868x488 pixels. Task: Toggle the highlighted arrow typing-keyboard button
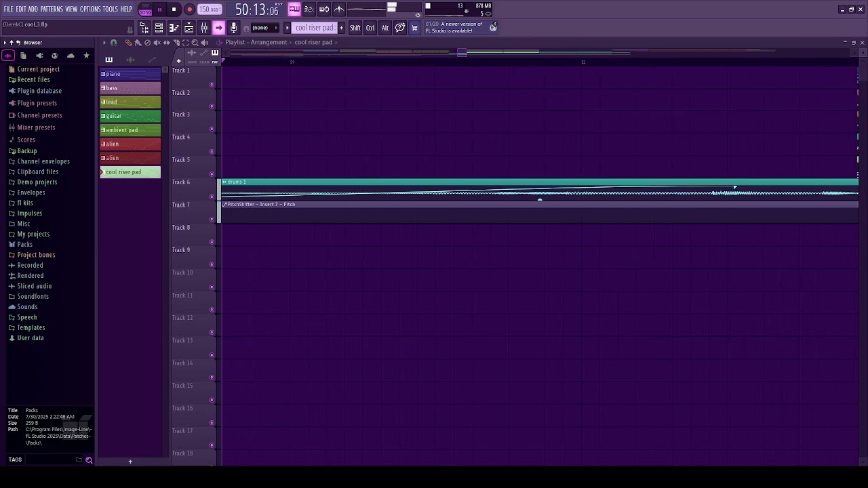(x=218, y=28)
